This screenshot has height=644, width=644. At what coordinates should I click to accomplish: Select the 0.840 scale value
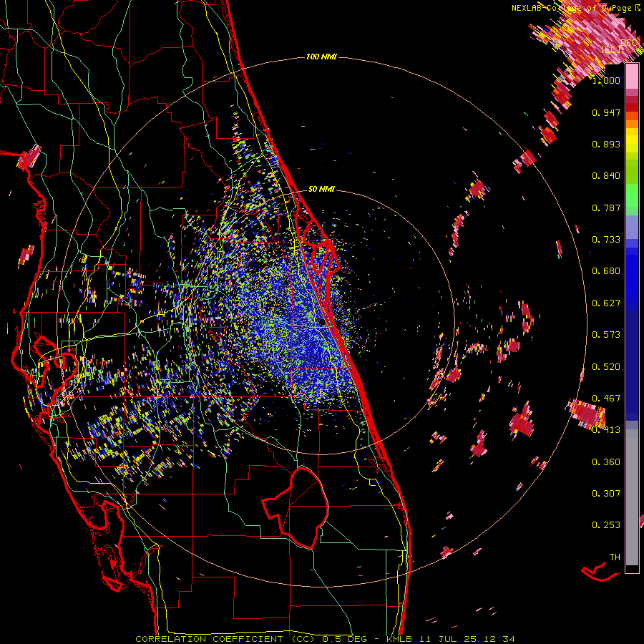point(606,176)
